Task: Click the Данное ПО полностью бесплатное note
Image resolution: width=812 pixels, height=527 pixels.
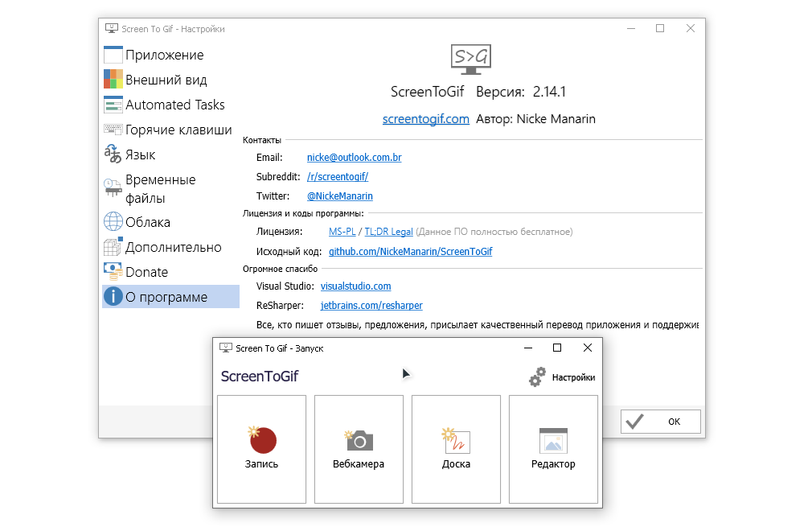Action: point(494,232)
